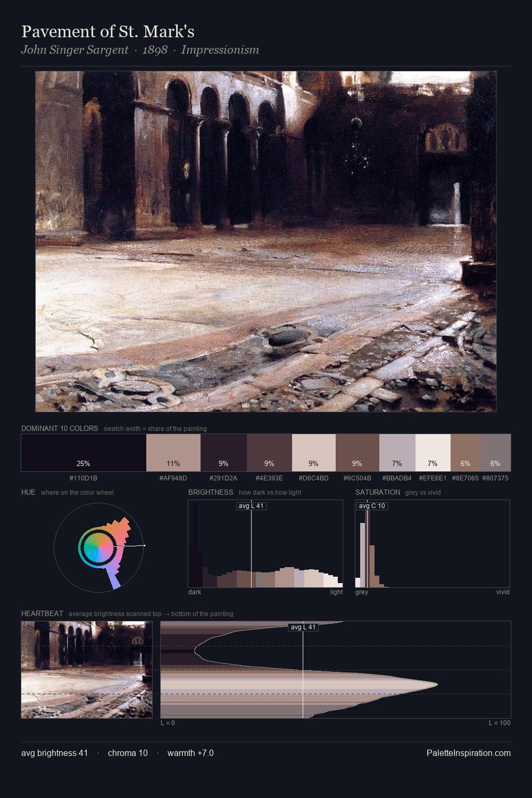This screenshot has width=532, height=798.
Task: Click the title 'Pavement of St. Mark's'
Action: [x=108, y=31]
